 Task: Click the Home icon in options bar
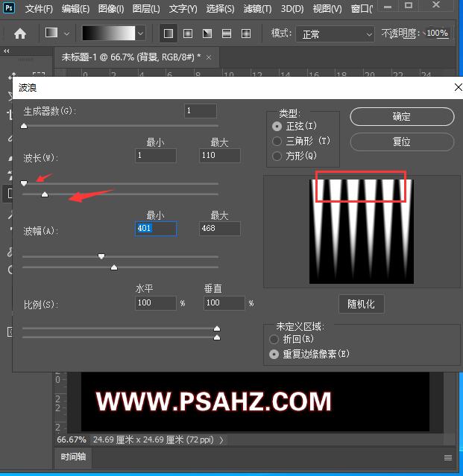point(20,34)
